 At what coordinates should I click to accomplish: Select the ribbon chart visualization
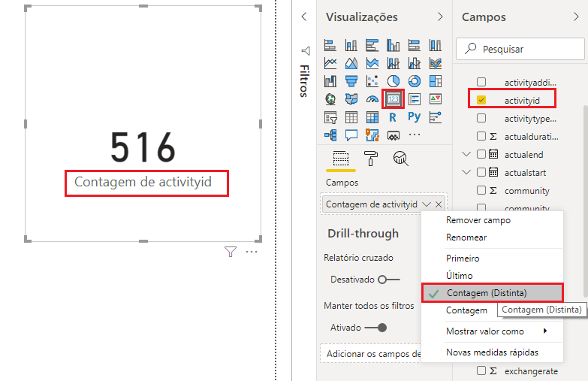[x=435, y=63]
